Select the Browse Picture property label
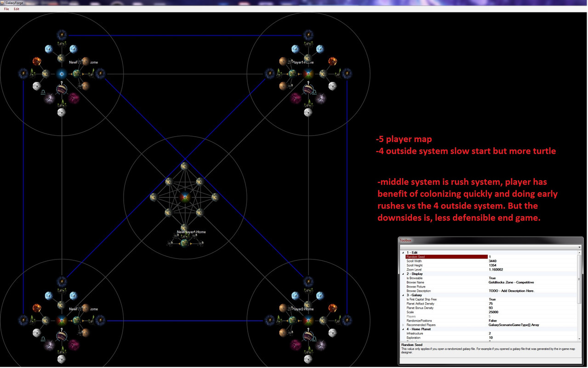Viewport: 588px width, 368px height. 417,287
